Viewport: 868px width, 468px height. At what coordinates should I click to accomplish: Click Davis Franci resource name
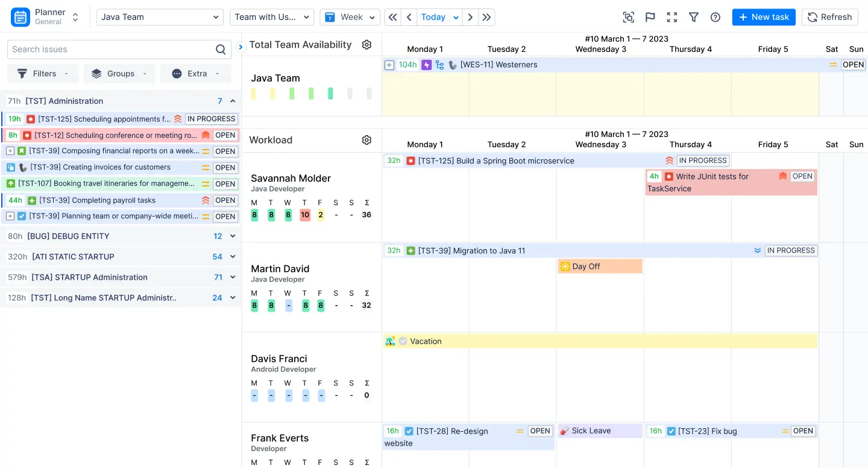pos(279,359)
